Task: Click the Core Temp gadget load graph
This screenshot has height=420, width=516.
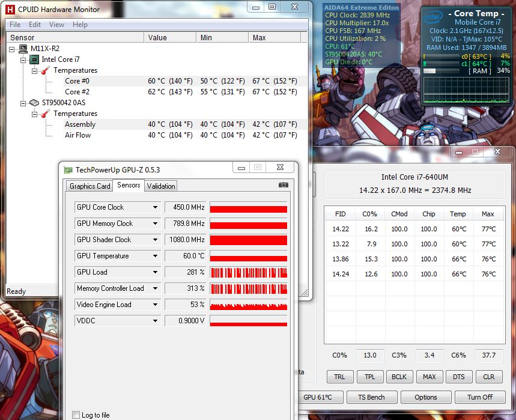Action: tap(467, 90)
